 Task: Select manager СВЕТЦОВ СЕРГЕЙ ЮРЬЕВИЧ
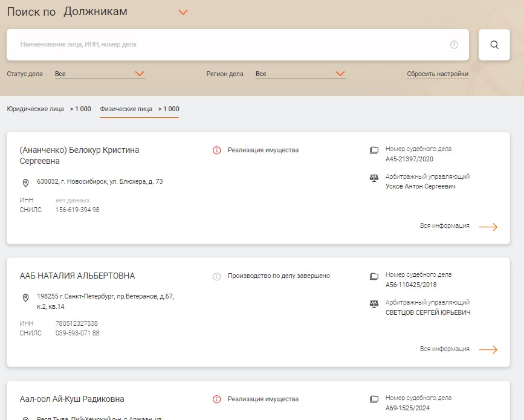(428, 312)
